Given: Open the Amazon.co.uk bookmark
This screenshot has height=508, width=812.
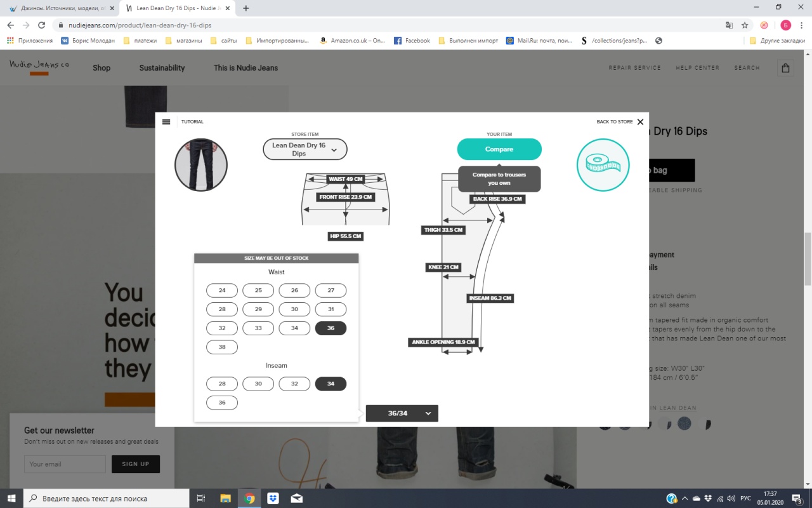Looking at the screenshot, I should pyautogui.click(x=353, y=41).
